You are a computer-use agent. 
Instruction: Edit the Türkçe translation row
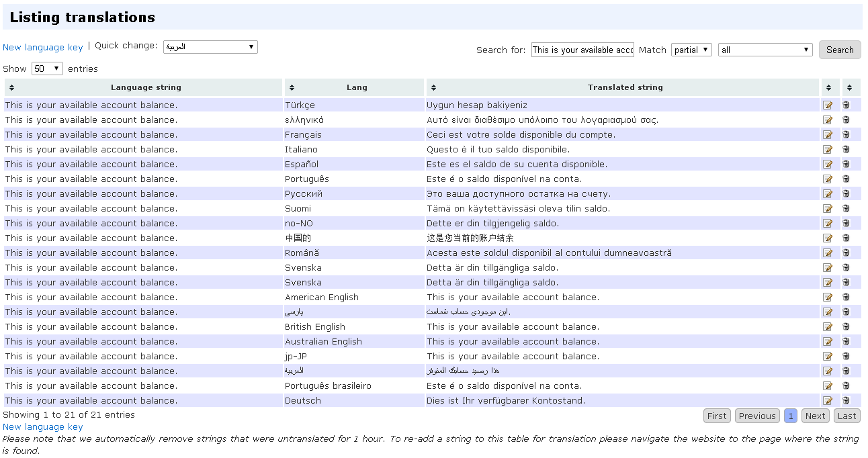[x=828, y=105]
